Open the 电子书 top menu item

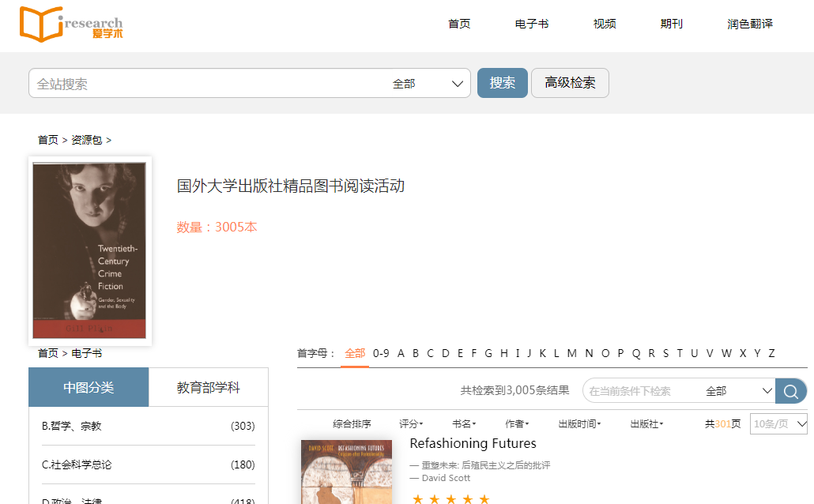coord(531,24)
